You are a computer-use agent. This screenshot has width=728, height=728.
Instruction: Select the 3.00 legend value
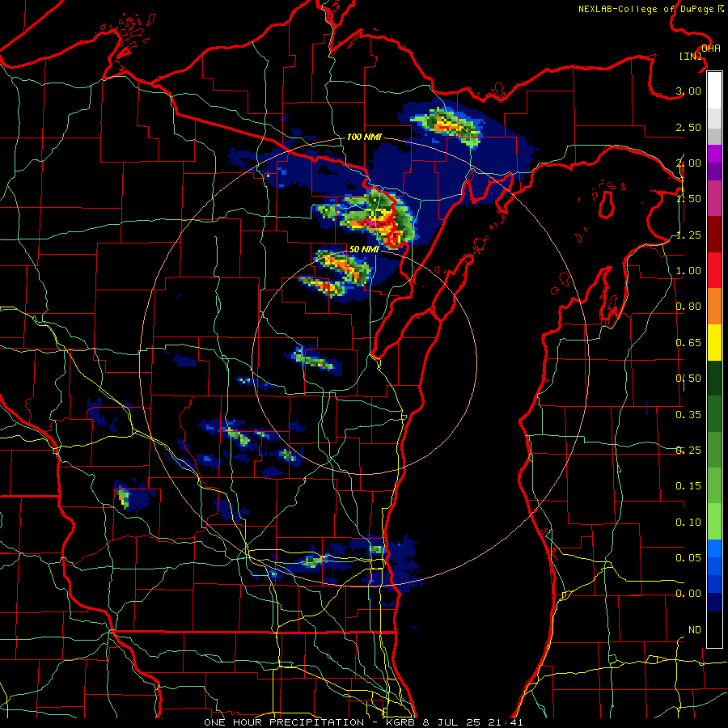[x=688, y=91]
